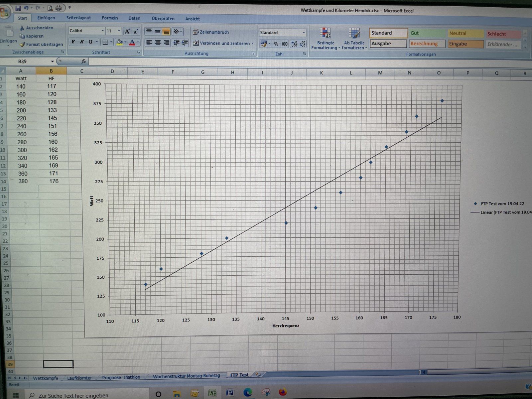Image resolution: width=532 pixels, height=399 pixels.
Task: Toggle bold formatting (F button)
Action: point(73,42)
